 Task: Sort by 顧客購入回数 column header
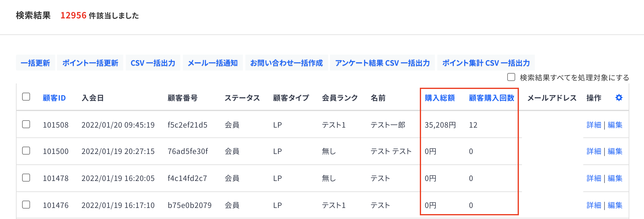[x=491, y=98]
